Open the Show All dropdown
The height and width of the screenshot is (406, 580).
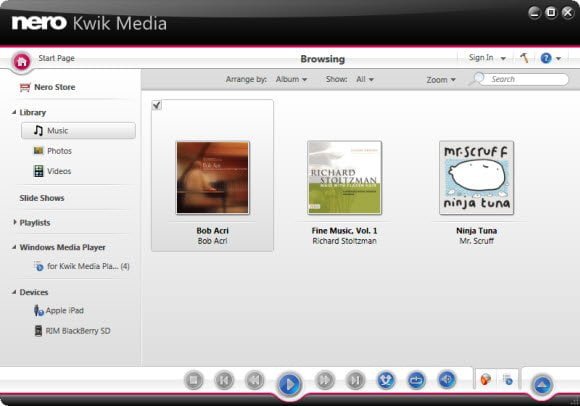click(x=365, y=79)
